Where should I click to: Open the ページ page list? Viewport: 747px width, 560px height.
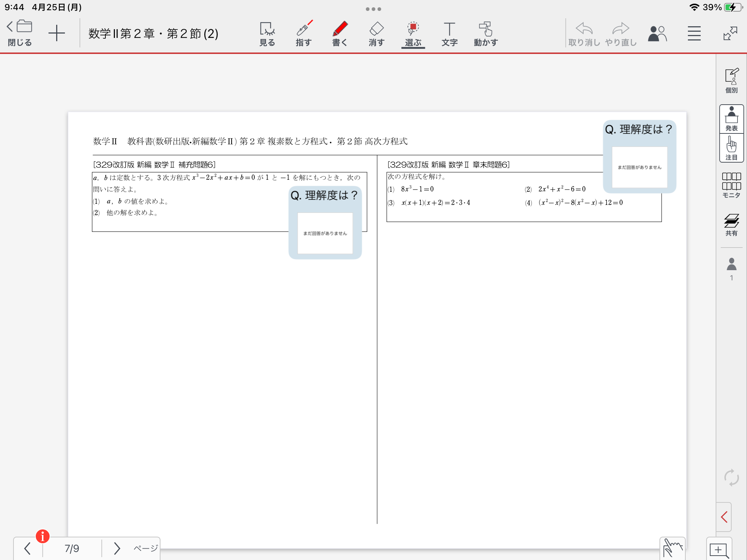pos(146,548)
